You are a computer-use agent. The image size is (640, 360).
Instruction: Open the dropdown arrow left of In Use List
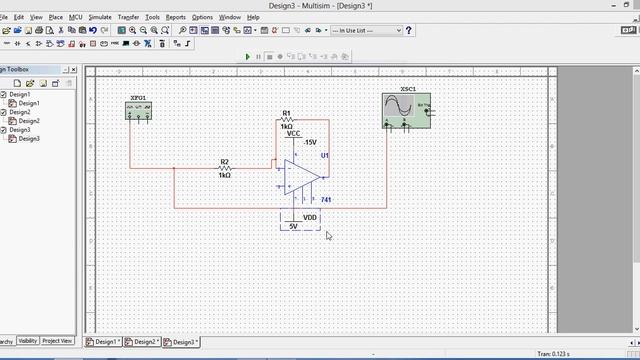coord(326,31)
